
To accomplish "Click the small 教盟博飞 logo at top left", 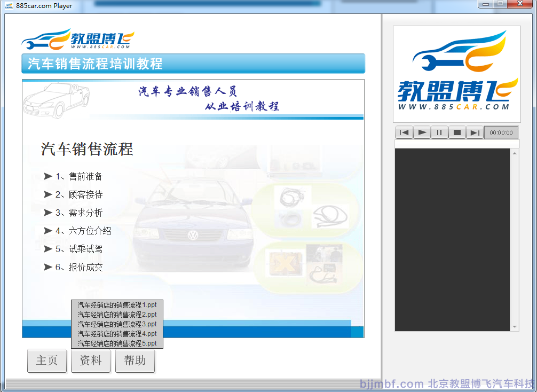I will (x=78, y=40).
